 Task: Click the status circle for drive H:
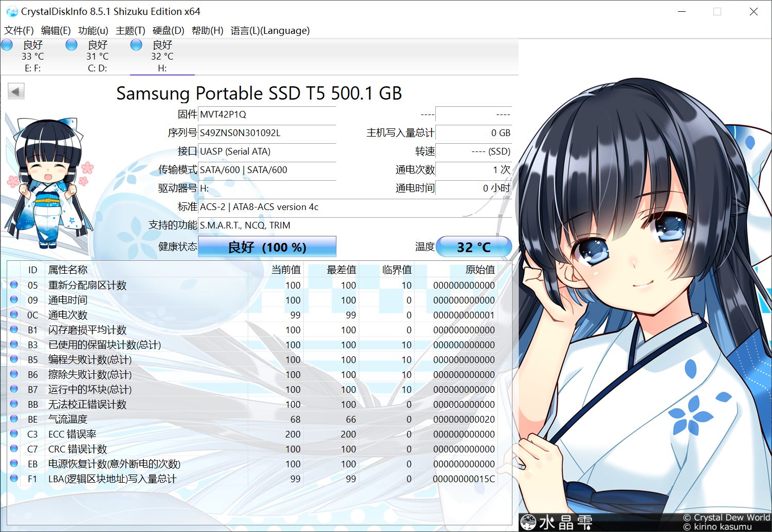(136, 45)
